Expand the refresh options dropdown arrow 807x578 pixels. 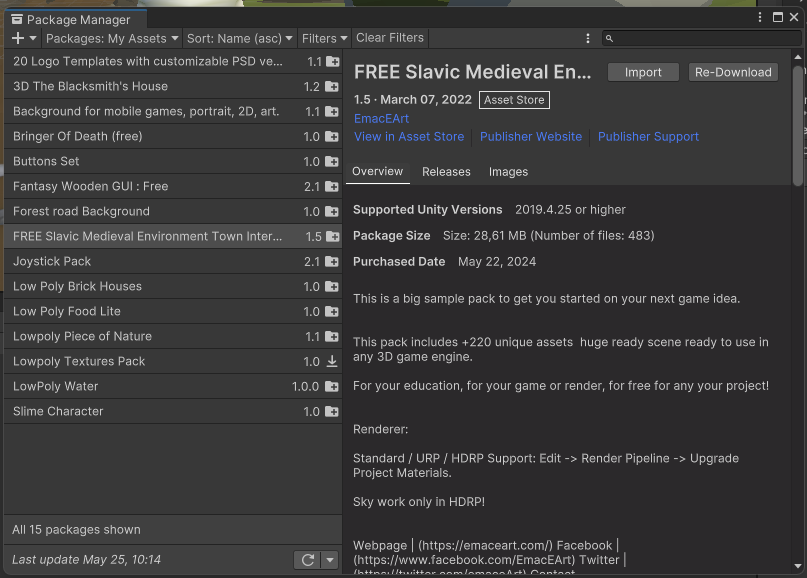click(x=330, y=560)
